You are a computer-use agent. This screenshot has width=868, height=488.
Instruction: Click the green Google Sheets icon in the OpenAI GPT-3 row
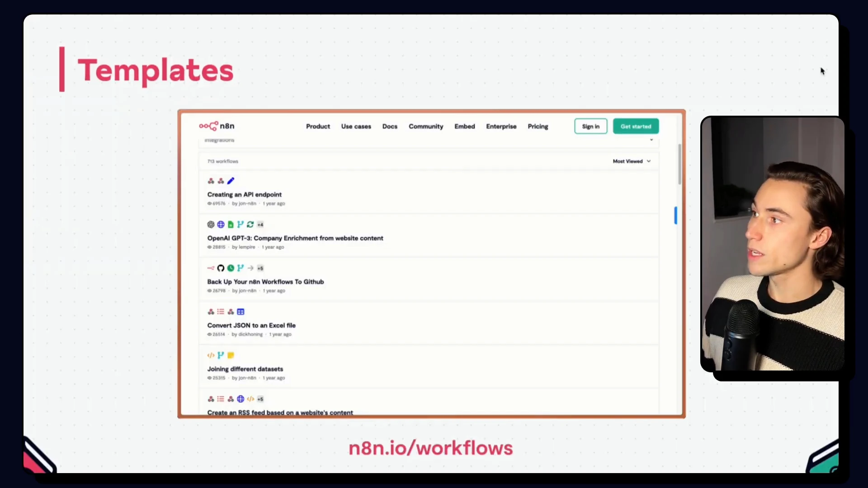231,225
